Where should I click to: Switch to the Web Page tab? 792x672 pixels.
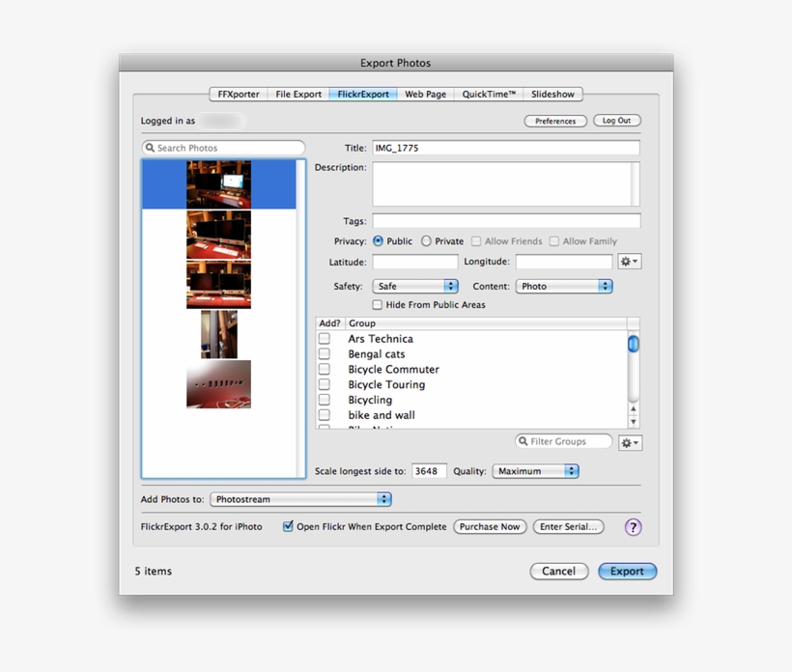tap(425, 94)
